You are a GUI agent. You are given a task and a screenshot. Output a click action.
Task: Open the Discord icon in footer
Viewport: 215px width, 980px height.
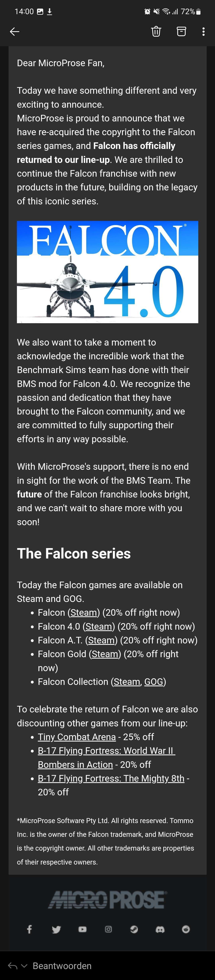pos(160,929)
